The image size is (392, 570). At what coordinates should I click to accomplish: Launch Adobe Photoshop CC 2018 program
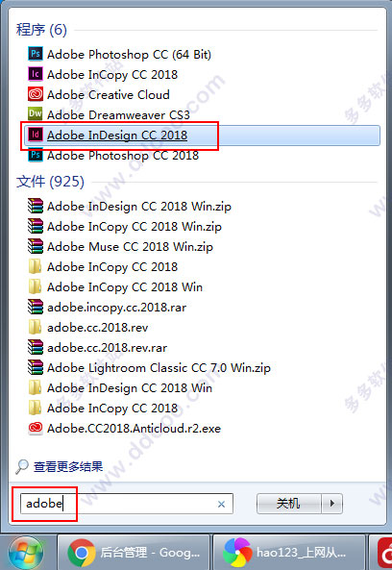point(113,156)
